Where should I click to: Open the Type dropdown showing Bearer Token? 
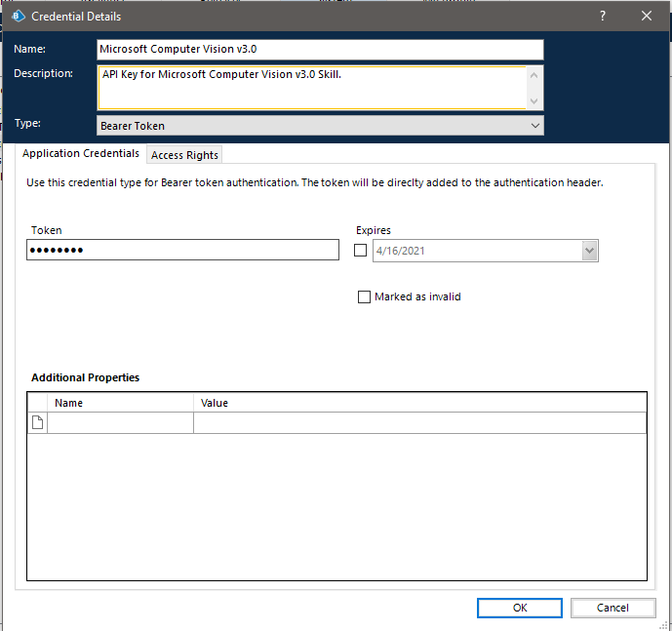click(x=320, y=126)
